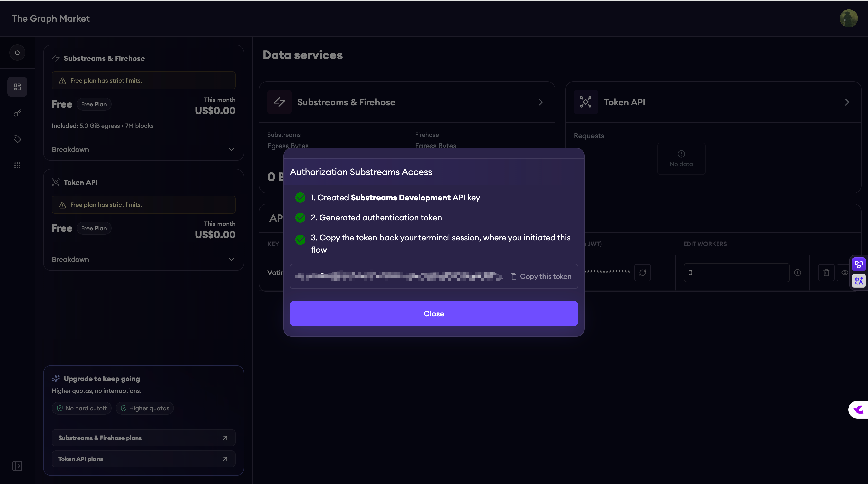Click the edit workers input field
This screenshot has width=868, height=484.
click(736, 273)
